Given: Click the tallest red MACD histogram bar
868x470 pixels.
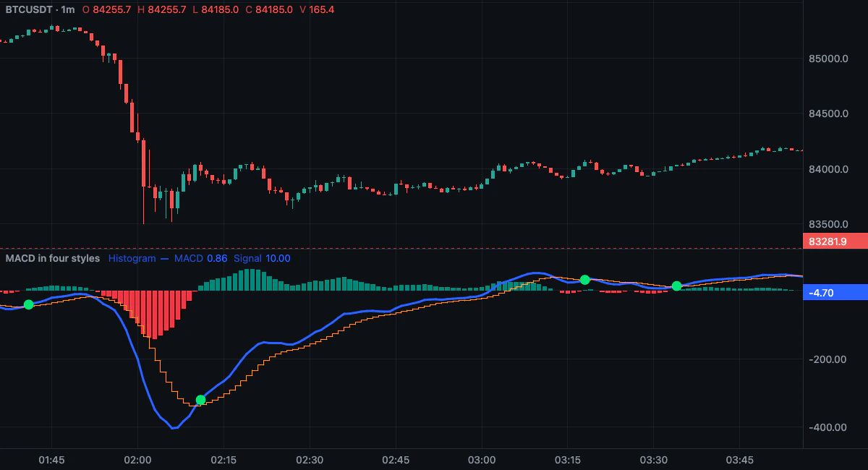Looking at the screenshot, I should click(153, 315).
